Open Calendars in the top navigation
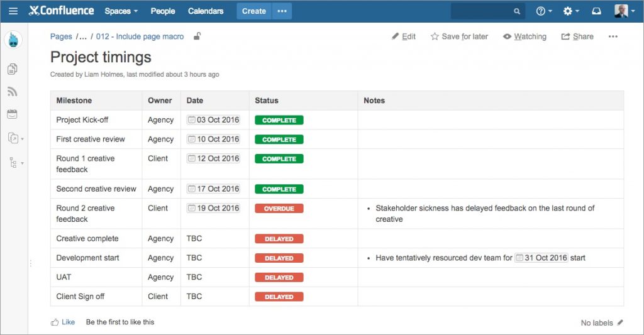This screenshot has width=644, height=335. tap(206, 11)
